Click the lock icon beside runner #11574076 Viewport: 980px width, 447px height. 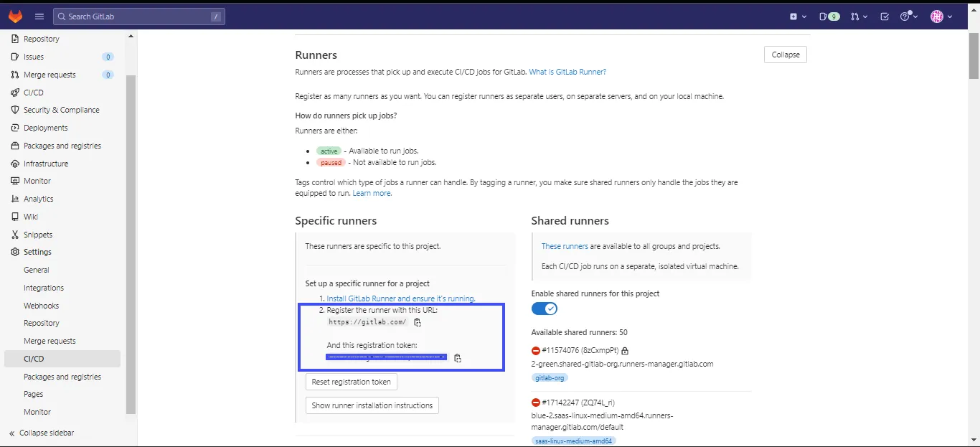tap(625, 351)
